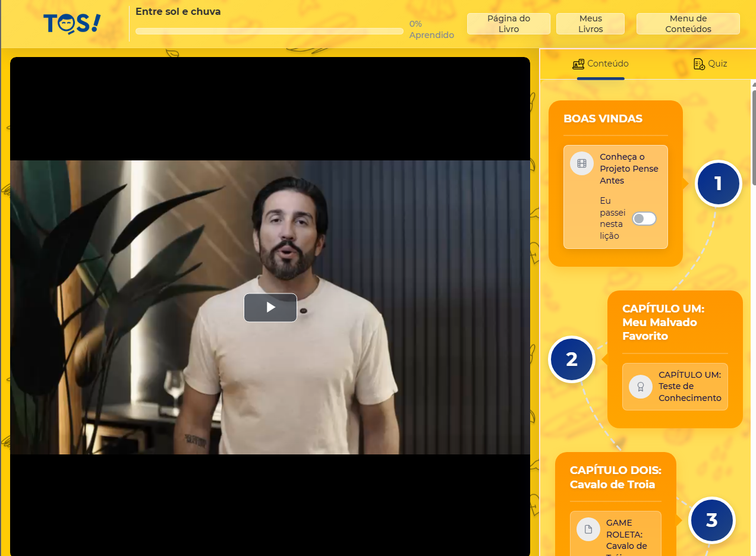Click the '0% Aprendido' progress text

431,30
